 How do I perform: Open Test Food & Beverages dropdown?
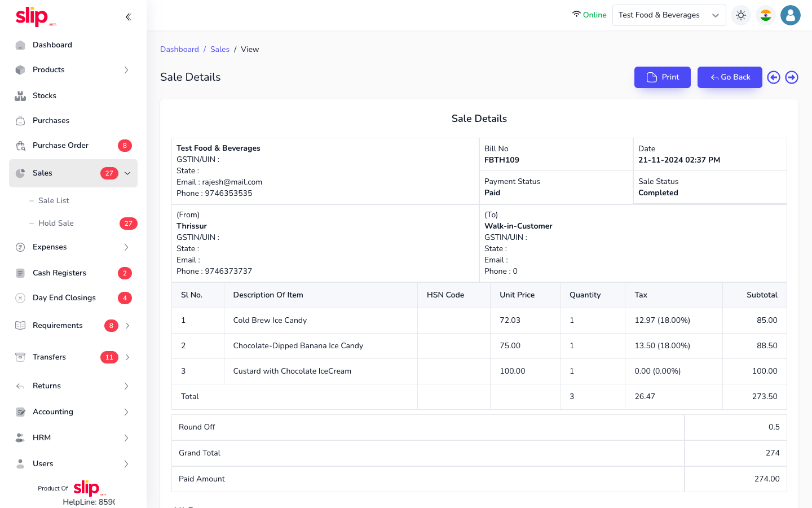(668, 15)
